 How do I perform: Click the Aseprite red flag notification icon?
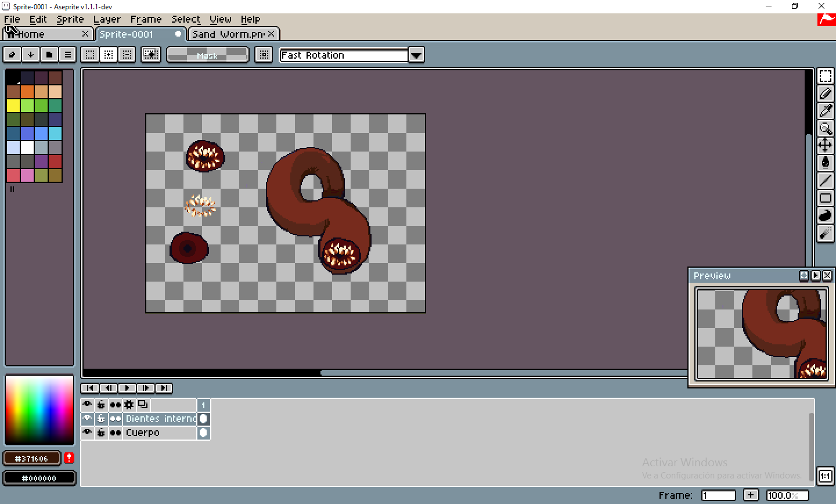[x=826, y=19]
